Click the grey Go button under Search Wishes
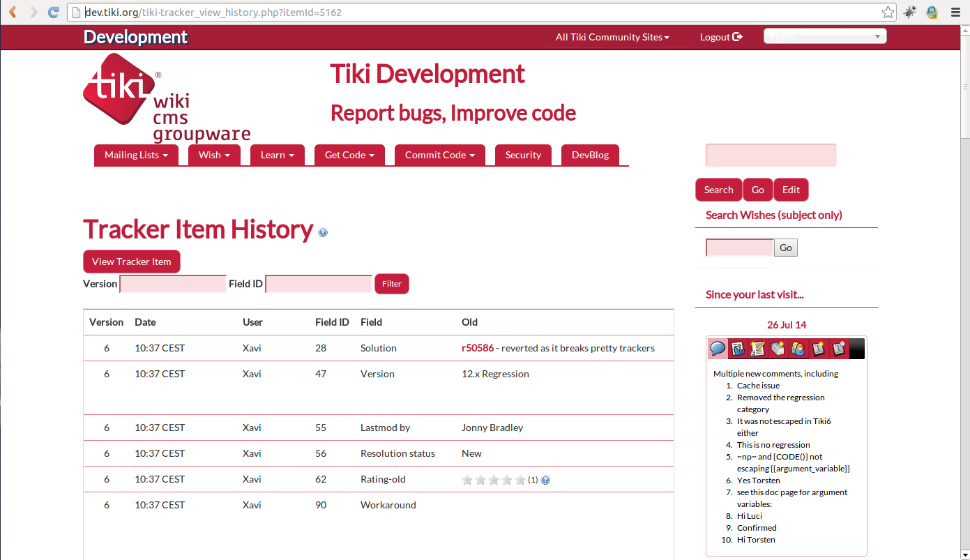Screen dimensions: 970x560 [x=786, y=248]
